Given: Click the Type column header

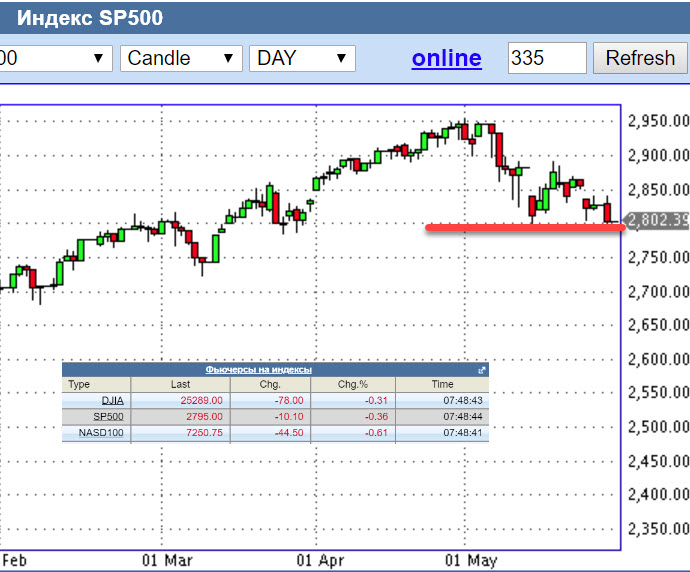Looking at the screenshot, I should pos(79,384).
